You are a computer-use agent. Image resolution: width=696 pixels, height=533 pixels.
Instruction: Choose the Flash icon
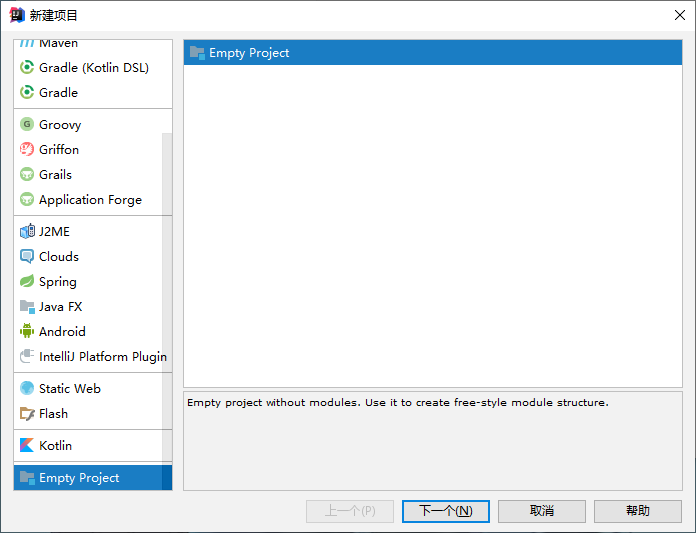pyautogui.click(x=27, y=414)
